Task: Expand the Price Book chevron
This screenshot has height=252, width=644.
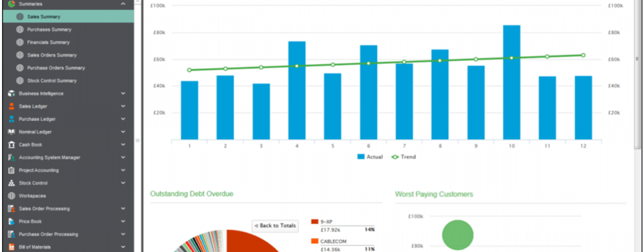Action: (x=123, y=221)
